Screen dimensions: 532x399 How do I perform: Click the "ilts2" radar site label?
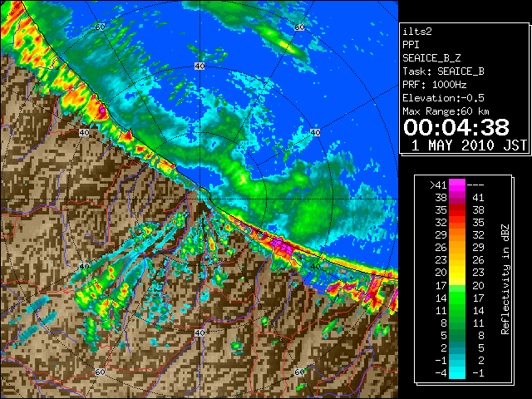417,32
